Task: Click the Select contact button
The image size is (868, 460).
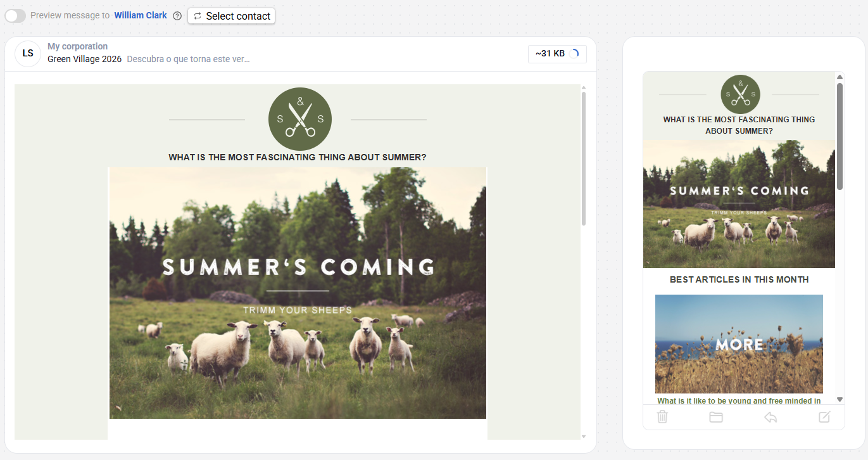Action: [231, 16]
